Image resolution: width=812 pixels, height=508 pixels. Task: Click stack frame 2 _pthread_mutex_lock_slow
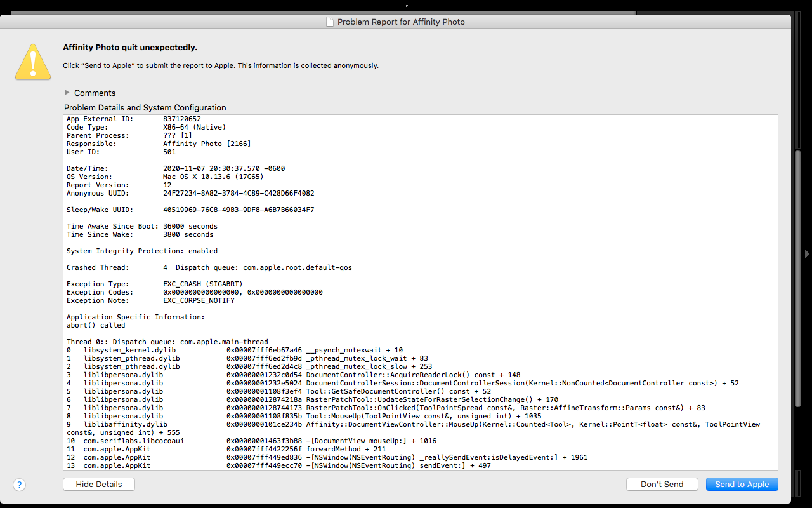(x=249, y=366)
